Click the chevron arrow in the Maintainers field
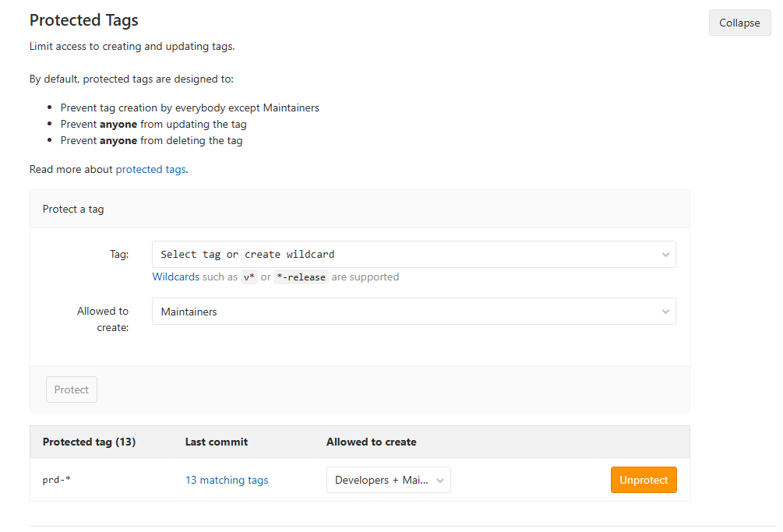This screenshot has height=532, width=783. (665, 312)
